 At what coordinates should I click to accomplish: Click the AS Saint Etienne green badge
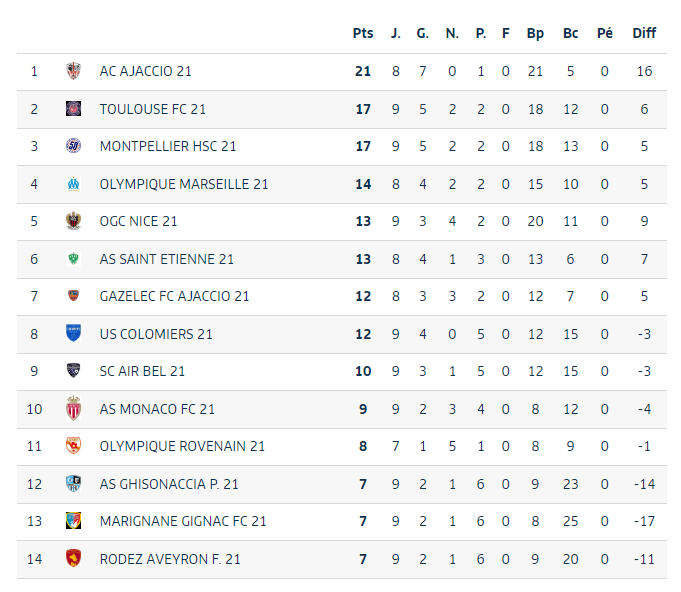73,259
